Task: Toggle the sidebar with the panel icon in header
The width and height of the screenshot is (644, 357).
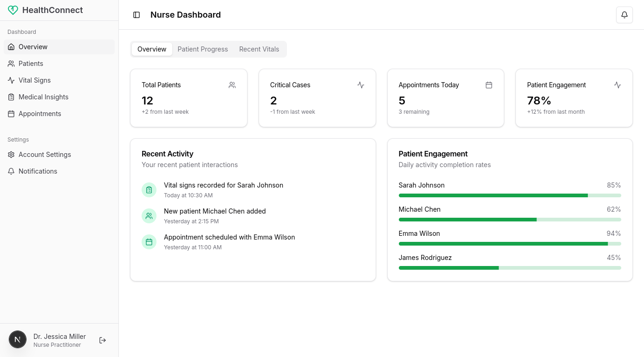Action: [136, 14]
